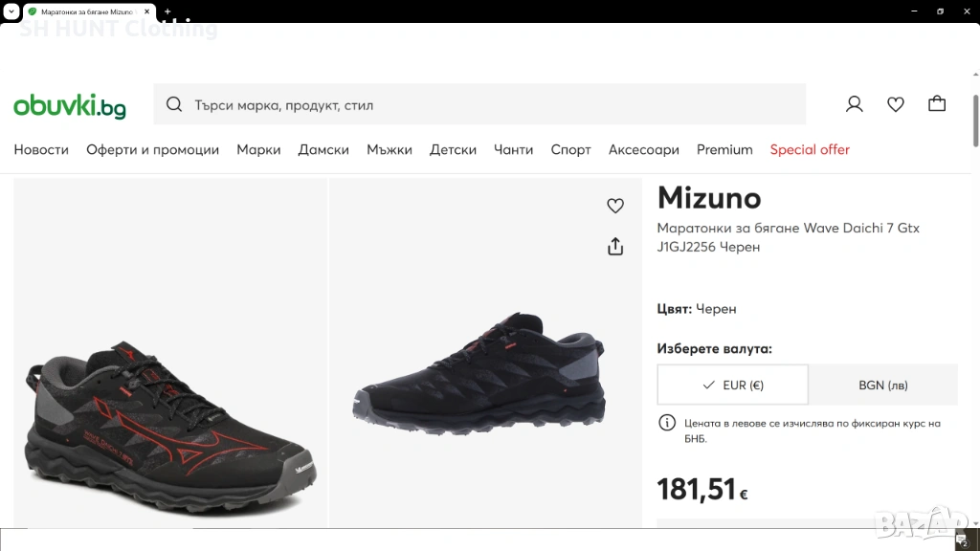Select EUR (€) currency option
980x551 pixels.
pyautogui.click(x=733, y=385)
